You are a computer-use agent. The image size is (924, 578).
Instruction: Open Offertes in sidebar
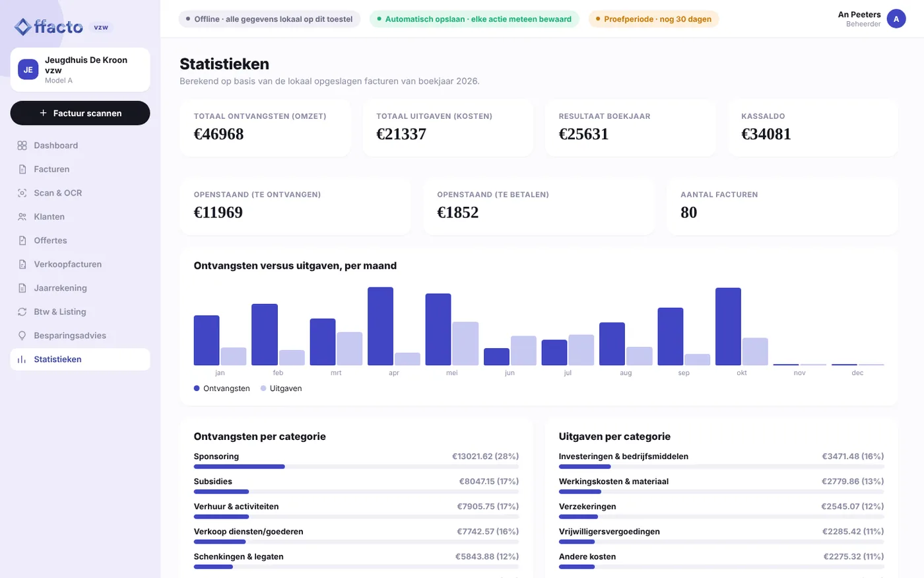tap(80, 240)
